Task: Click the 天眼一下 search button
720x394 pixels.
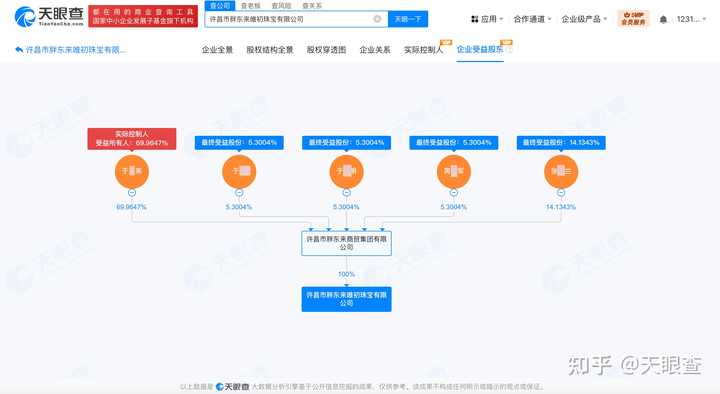Action: pyautogui.click(x=408, y=19)
